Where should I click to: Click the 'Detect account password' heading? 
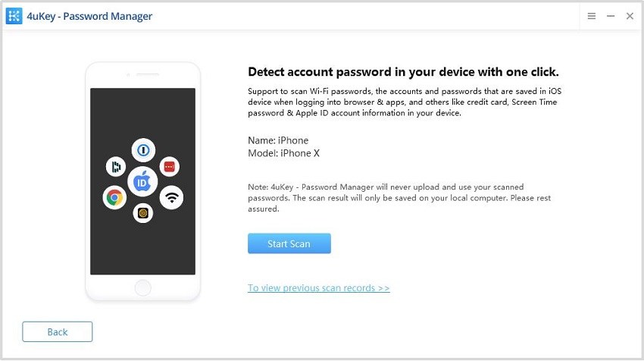coord(403,72)
